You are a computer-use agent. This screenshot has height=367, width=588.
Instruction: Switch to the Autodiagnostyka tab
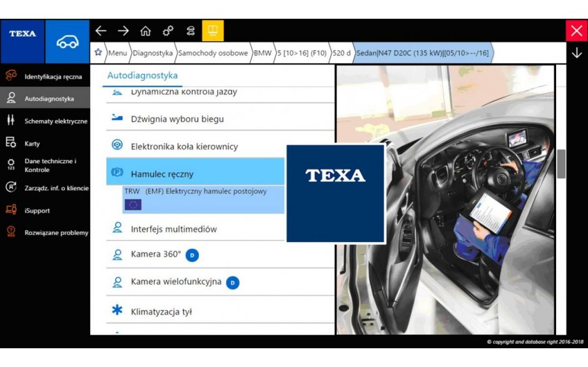click(143, 76)
